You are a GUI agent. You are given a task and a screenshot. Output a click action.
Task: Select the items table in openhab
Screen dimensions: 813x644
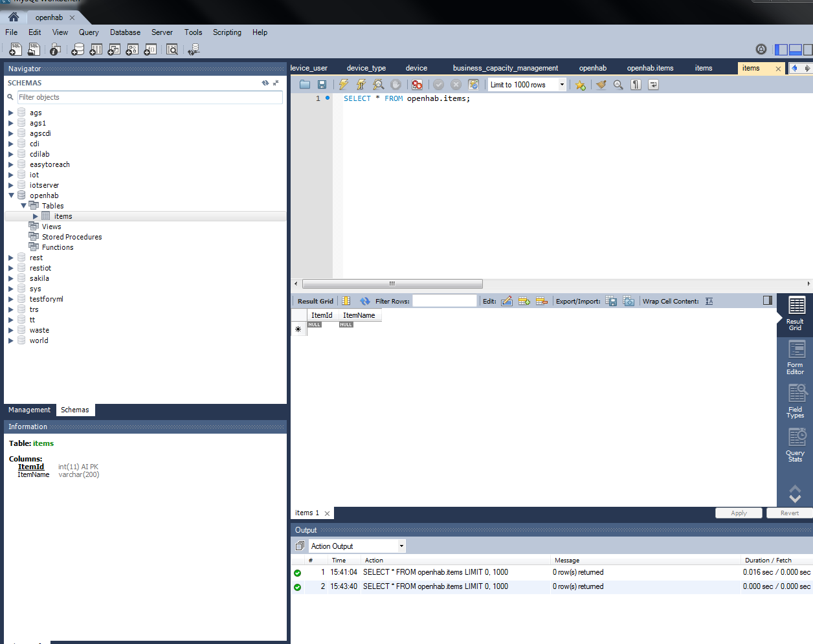pyautogui.click(x=63, y=216)
